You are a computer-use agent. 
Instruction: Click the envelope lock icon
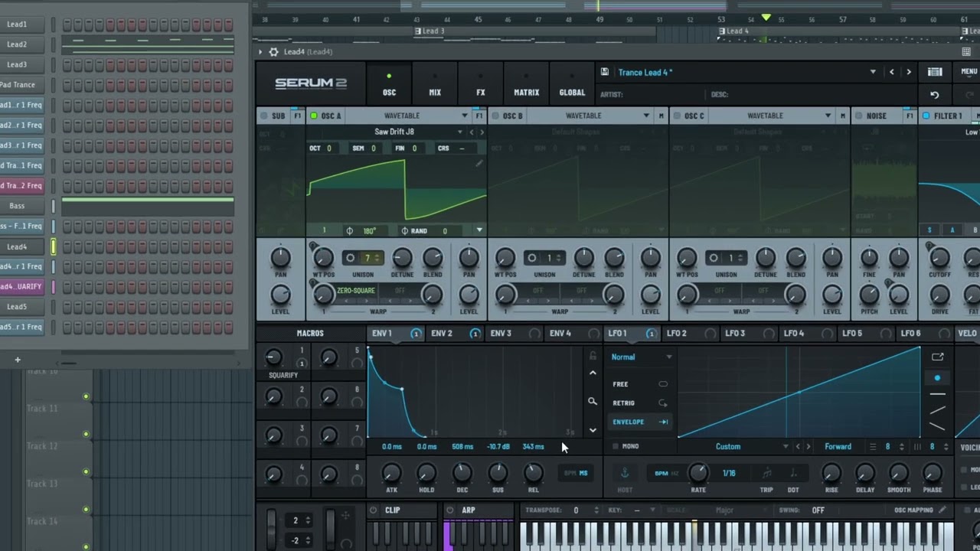pos(592,356)
